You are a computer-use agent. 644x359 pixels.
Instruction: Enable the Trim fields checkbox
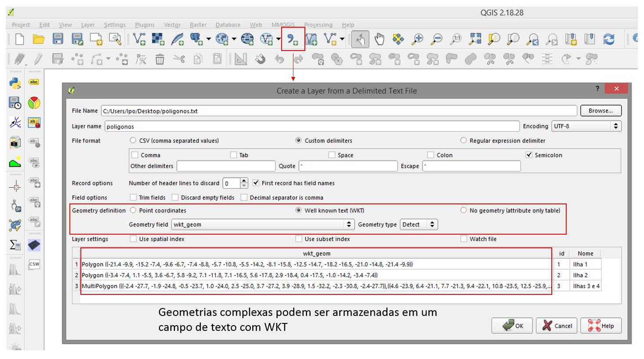coord(133,198)
